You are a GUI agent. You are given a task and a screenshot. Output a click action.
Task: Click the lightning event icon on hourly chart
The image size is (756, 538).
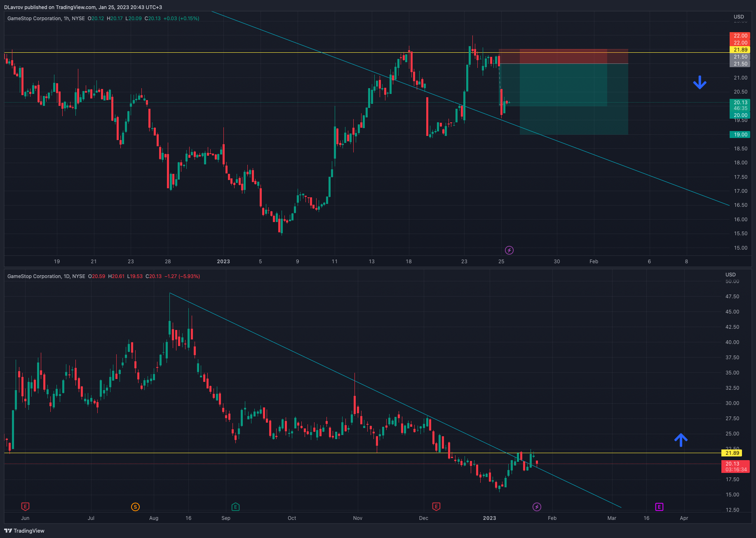[x=509, y=250]
